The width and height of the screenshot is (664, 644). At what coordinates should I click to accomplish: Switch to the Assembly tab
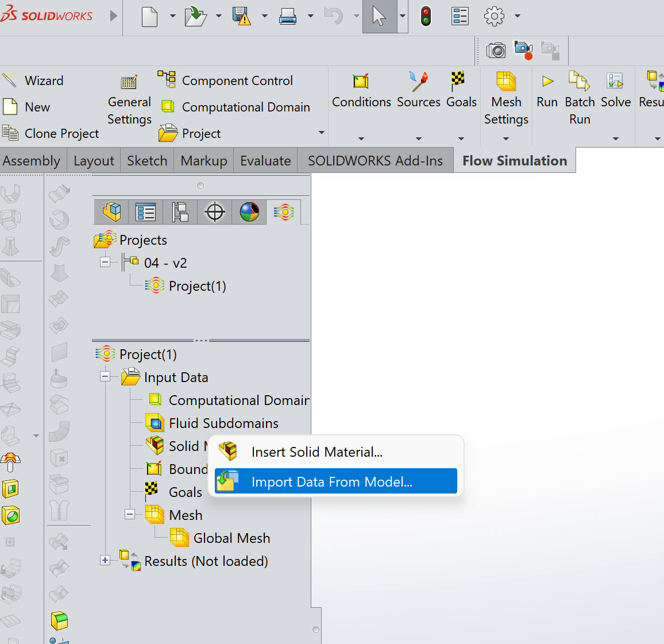point(33,160)
